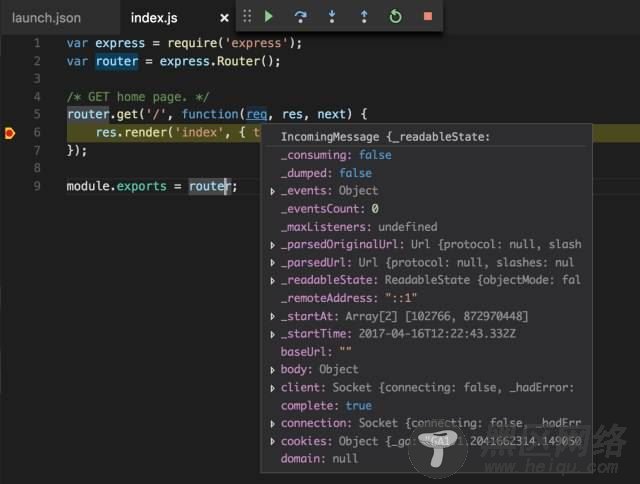Click the closing }); on line 7
640x484 pixels.
tap(77, 151)
